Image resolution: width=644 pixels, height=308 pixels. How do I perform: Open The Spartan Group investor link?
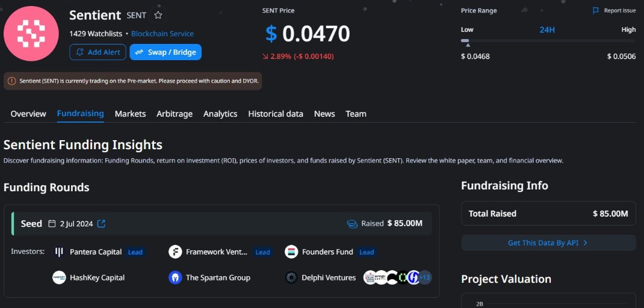[218, 277]
